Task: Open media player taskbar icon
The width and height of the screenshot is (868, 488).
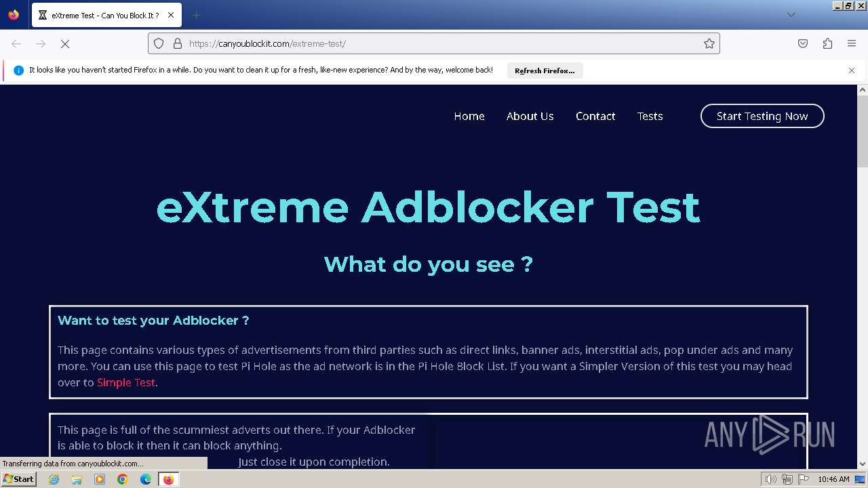Action: click(x=100, y=479)
